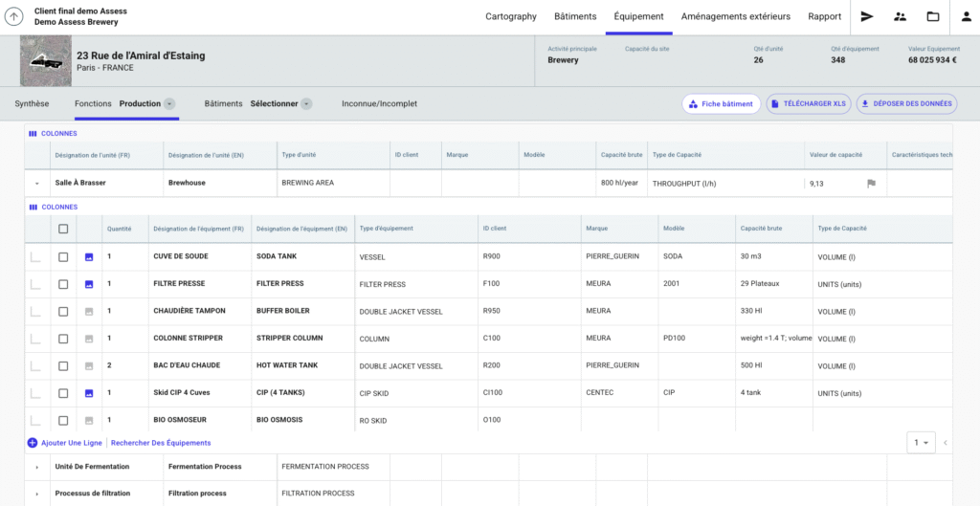Check the box for FILTRE PRESSE row
The width and height of the screenshot is (980, 506).
coord(63,284)
